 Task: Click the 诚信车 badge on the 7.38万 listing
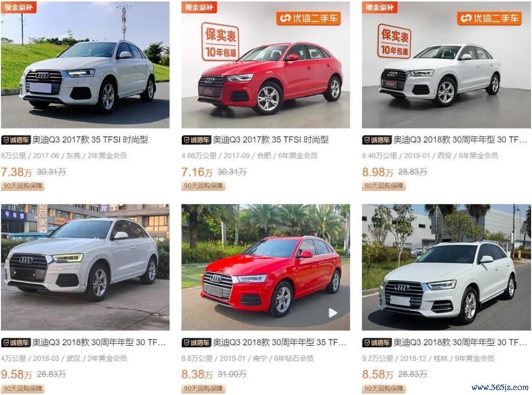click(16, 140)
